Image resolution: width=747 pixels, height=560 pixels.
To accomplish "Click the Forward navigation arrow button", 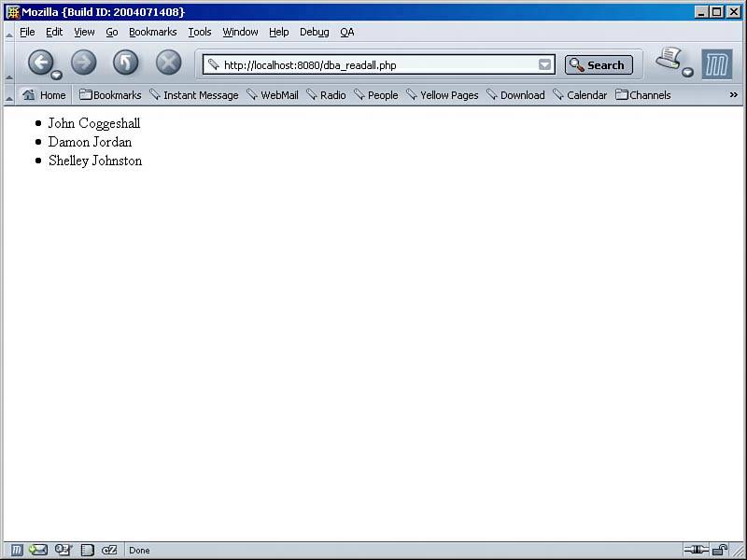I will tap(84, 63).
